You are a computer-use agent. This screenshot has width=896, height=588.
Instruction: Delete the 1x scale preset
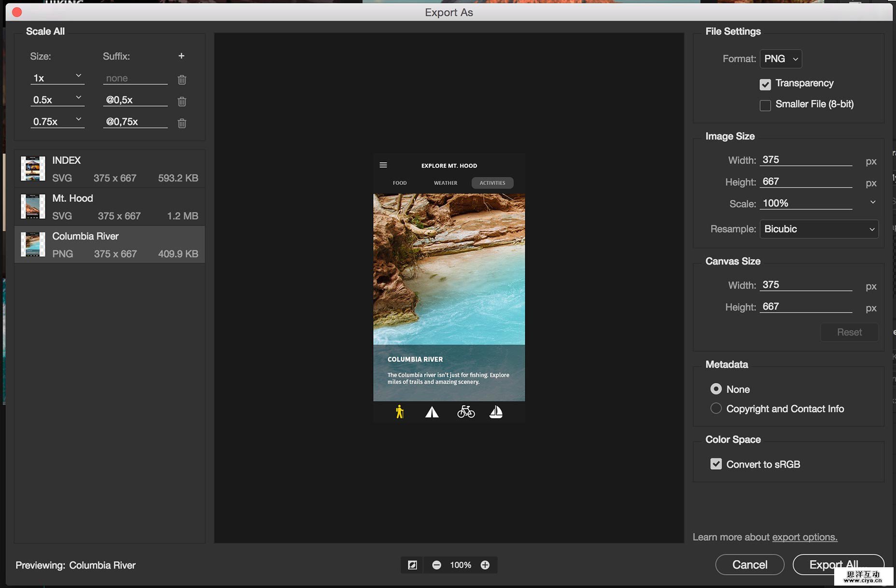click(x=182, y=80)
